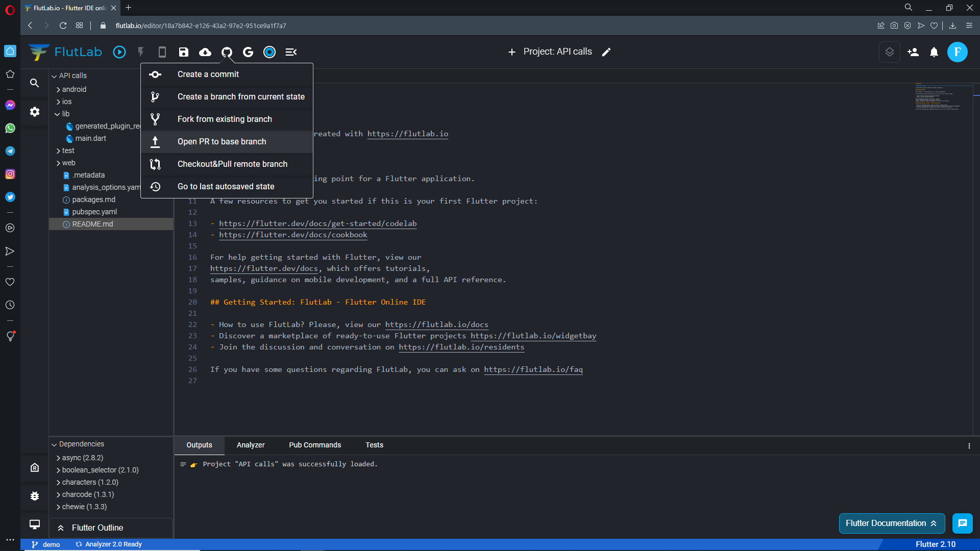980x551 pixels.
Task: Expand the ios folder
Action: click(x=58, y=102)
